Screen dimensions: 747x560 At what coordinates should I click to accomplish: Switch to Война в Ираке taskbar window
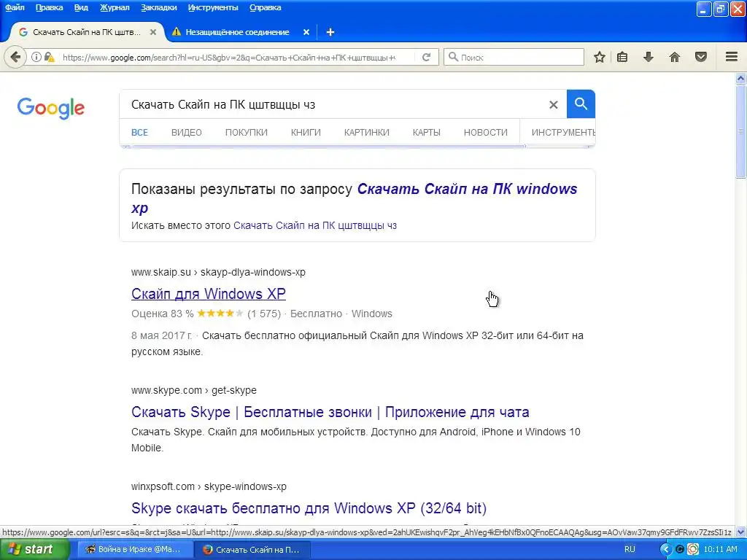pos(134,549)
